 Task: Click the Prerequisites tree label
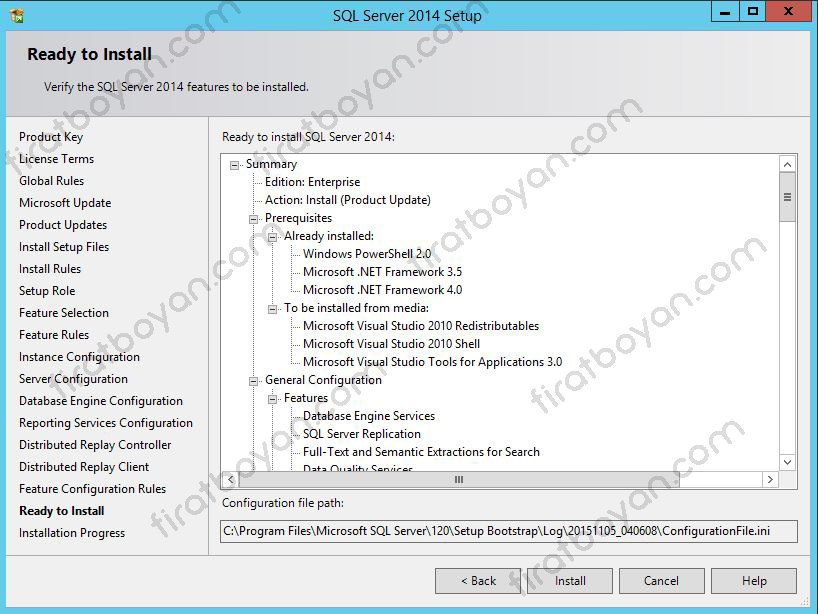(x=298, y=218)
